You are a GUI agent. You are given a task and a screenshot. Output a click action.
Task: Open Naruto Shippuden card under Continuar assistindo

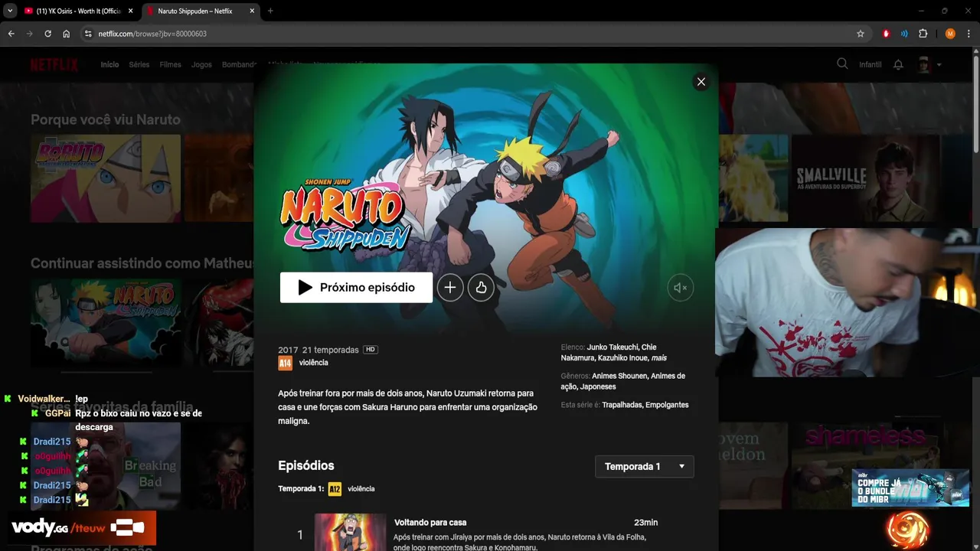(x=106, y=322)
